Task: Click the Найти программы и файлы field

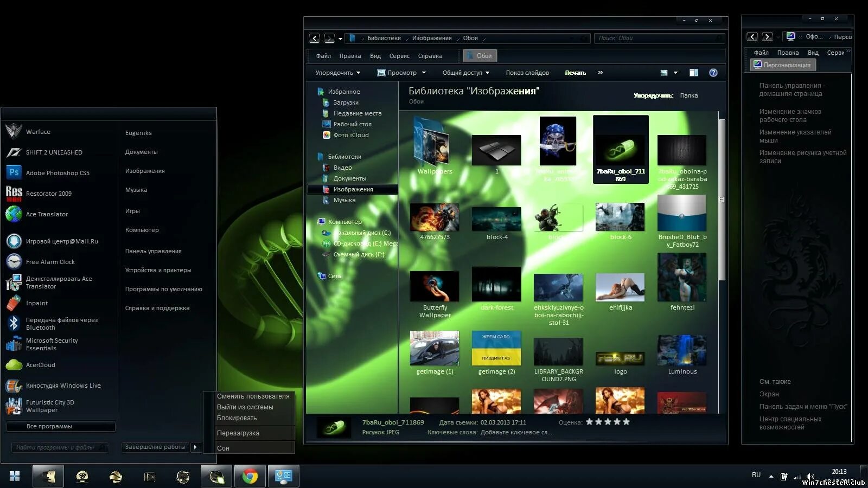Action: pos(59,447)
